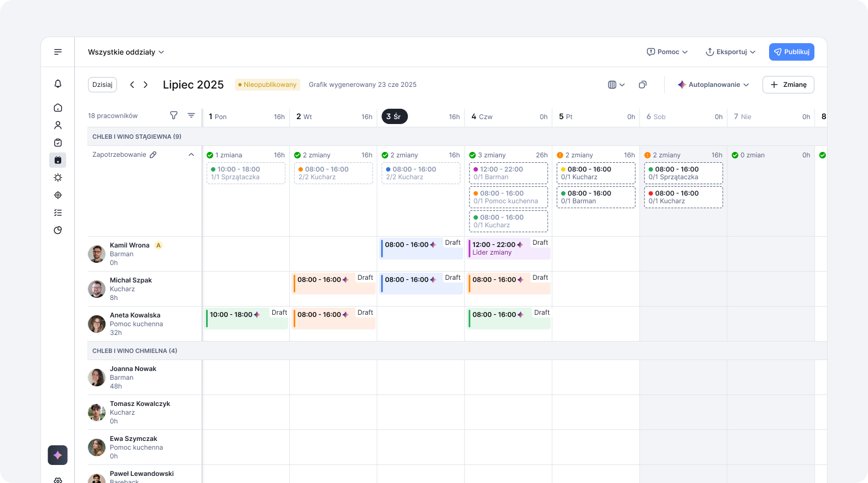Click the notifications bell icon
This screenshot has width=868, height=483.
(58, 84)
